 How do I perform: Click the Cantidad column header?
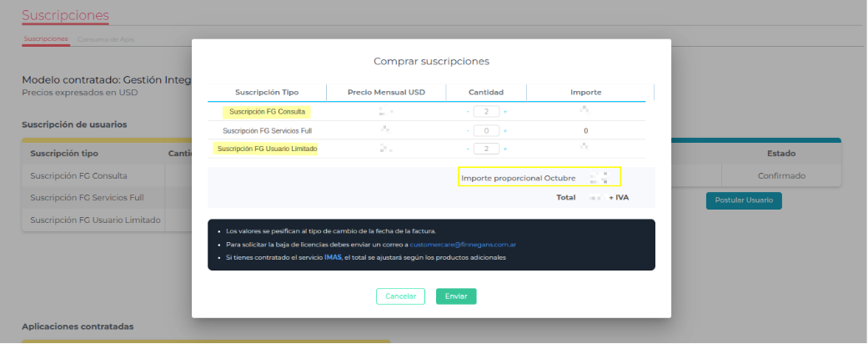click(485, 93)
